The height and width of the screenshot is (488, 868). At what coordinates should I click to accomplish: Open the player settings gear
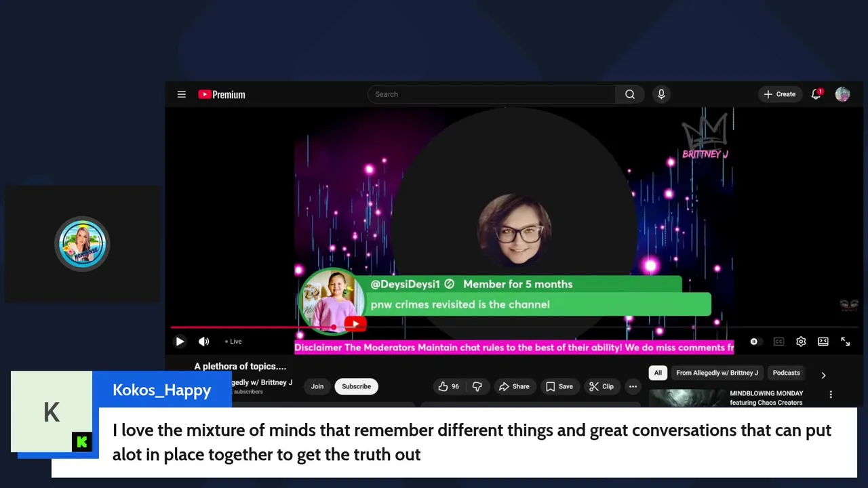point(801,342)
